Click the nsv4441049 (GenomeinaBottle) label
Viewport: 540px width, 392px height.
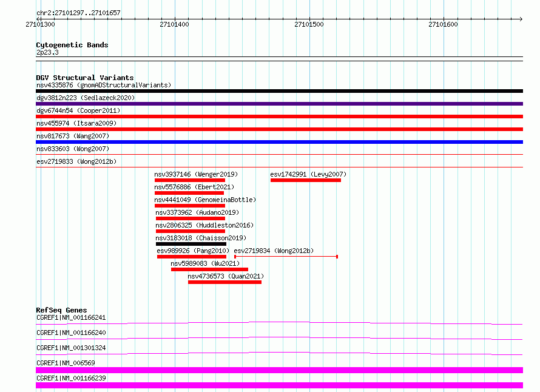pos(205,200)
